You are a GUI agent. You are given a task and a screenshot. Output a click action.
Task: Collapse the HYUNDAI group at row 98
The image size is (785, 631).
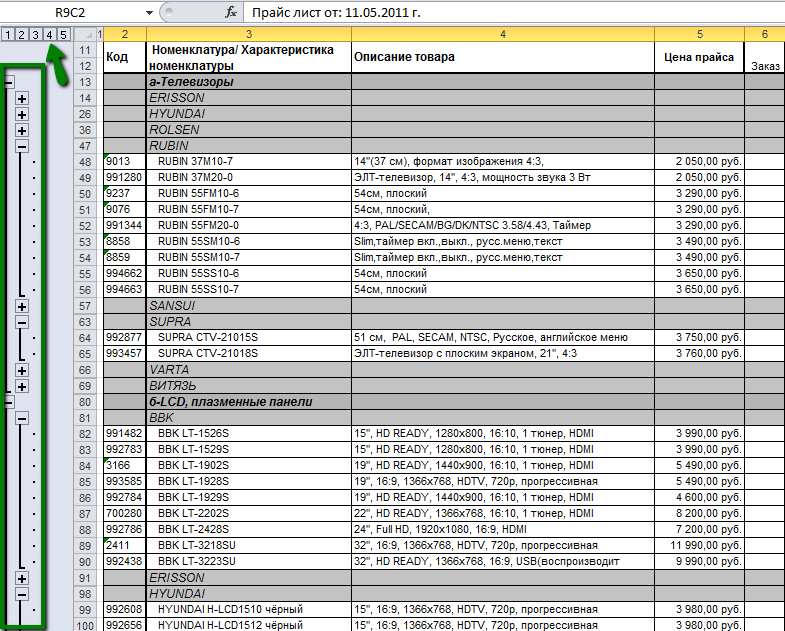[22, 595]
